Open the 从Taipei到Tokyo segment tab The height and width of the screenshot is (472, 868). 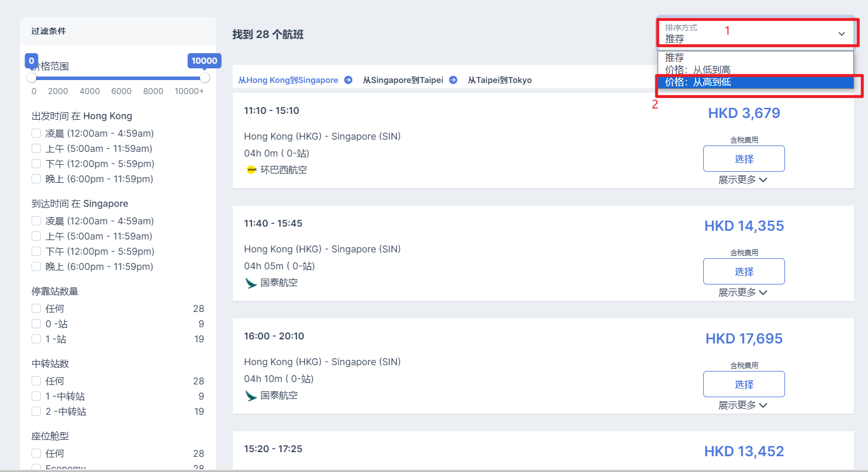[x=499, y=80]
